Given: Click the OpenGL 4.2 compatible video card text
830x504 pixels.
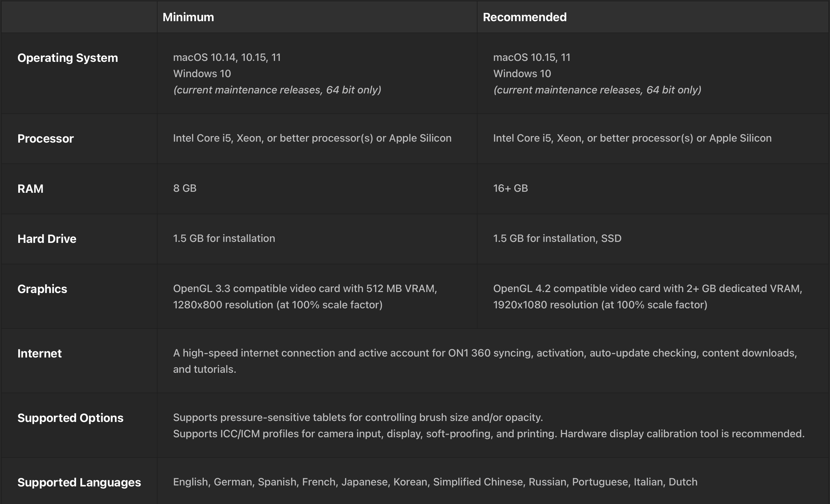Looking at the screenshot, I should [647, 288].
